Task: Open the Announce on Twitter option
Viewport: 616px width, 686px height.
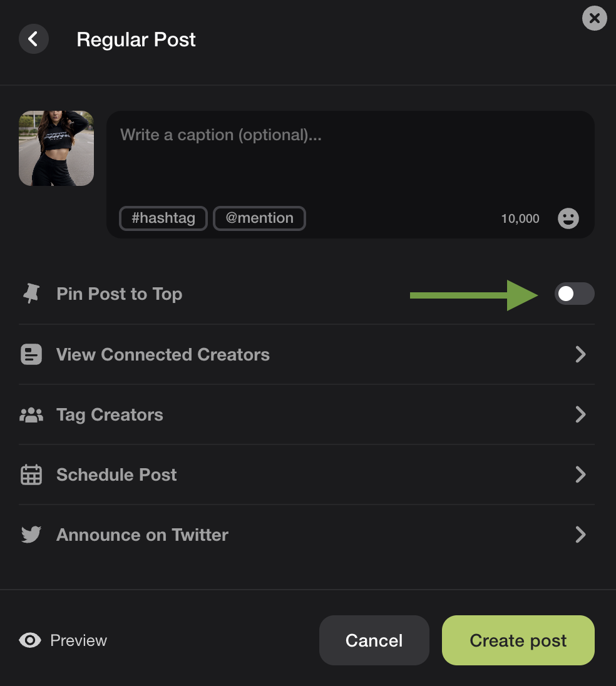Action: (x=307, y=535)
